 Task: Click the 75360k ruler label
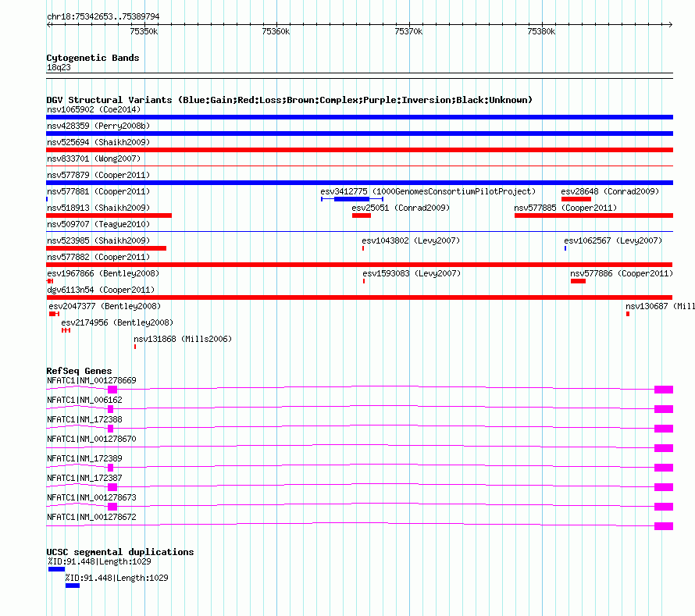[276, 31]
